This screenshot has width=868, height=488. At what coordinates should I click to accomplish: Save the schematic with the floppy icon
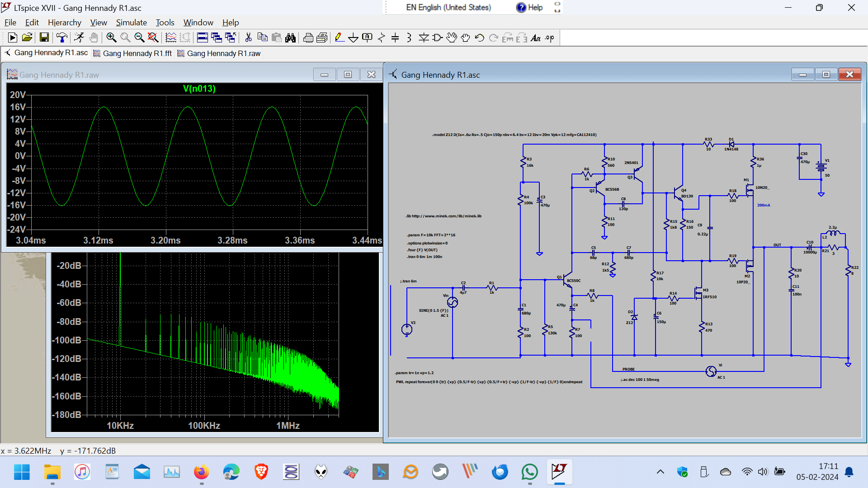(44, 38)
